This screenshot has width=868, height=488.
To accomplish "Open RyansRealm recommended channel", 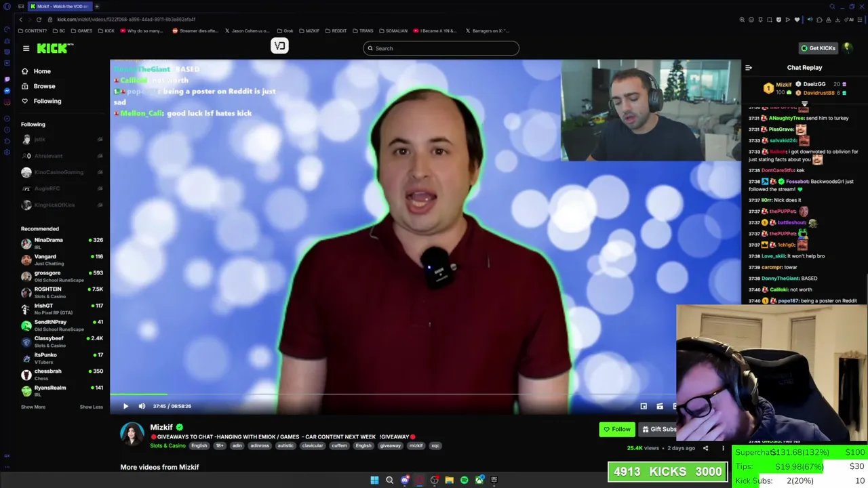I will 62,390.
